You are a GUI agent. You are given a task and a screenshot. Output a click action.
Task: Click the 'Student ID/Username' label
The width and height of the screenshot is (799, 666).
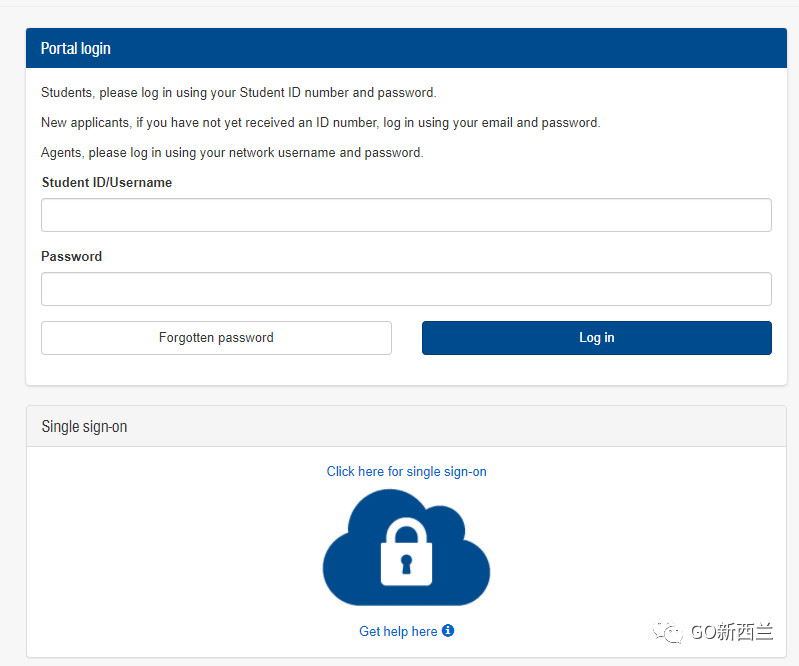tap(106, 182)
